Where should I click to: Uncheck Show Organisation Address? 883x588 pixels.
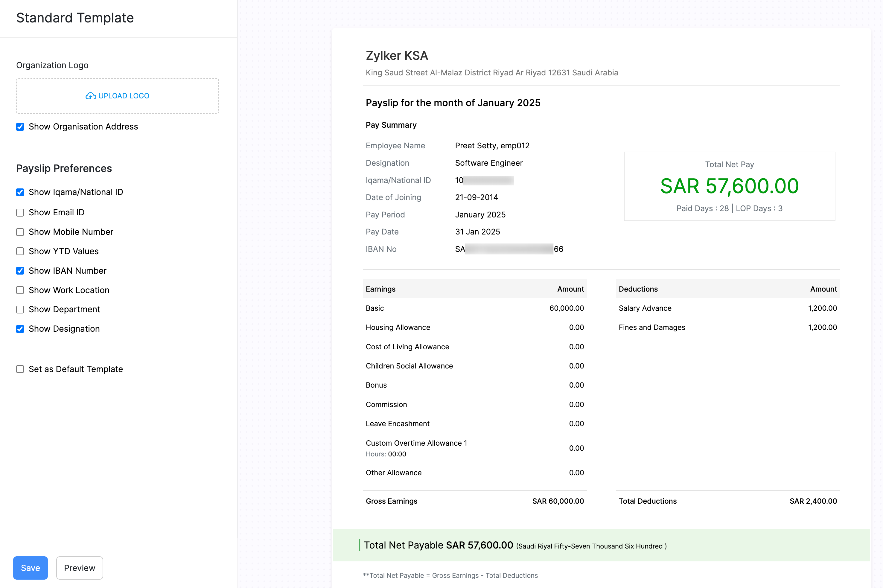pyautogui.click(x=20, y=127)
